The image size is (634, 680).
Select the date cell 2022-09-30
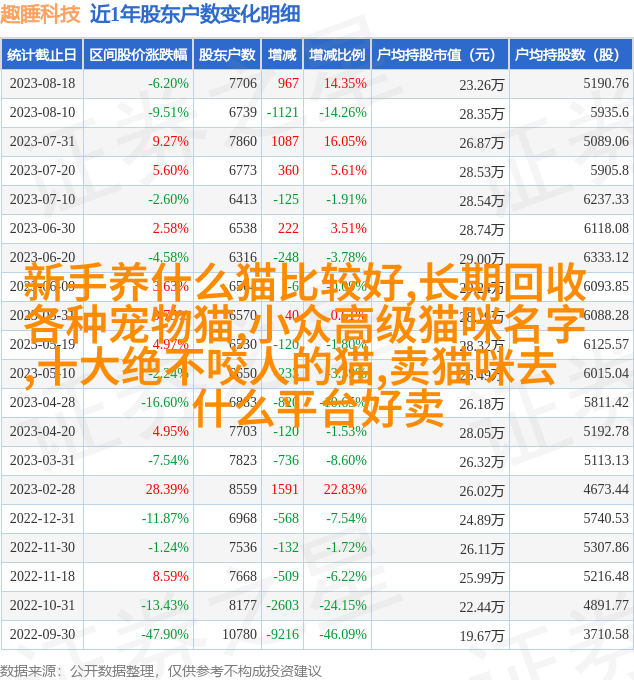click(42, 634)
